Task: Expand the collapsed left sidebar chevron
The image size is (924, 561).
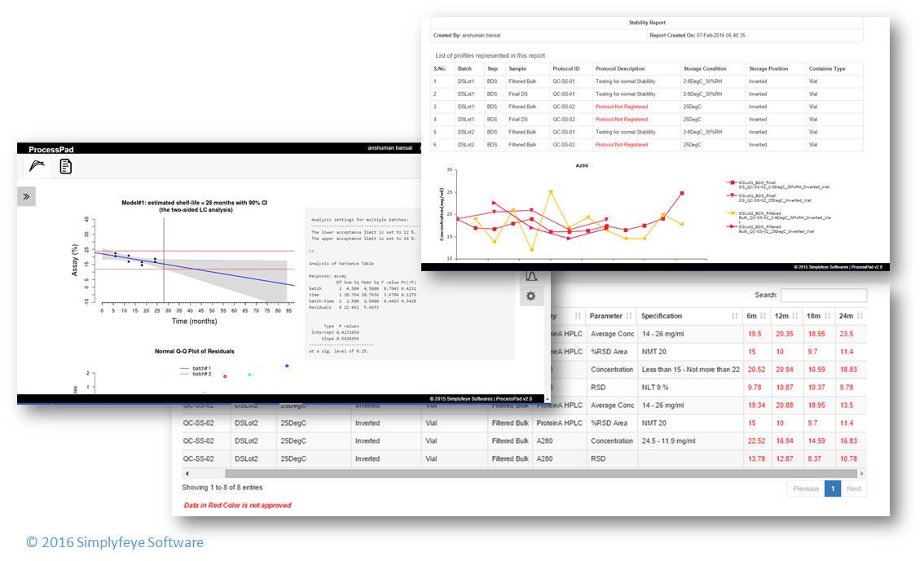Action: tap(25, 196)
